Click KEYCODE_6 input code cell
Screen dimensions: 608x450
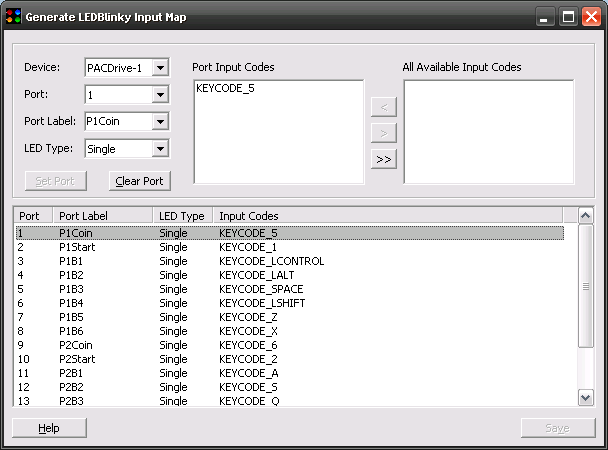tap(248, 345)
